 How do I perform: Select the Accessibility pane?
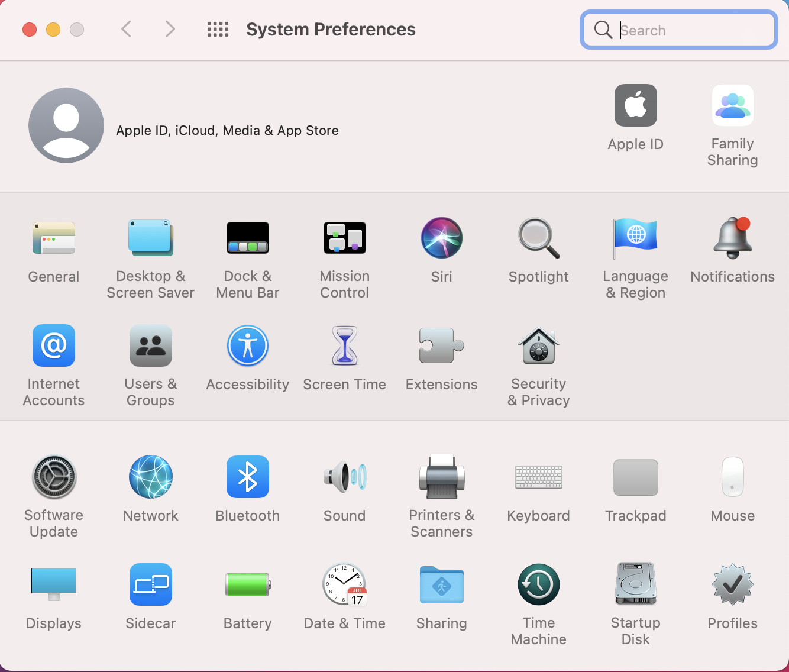[x=247, y=346]
